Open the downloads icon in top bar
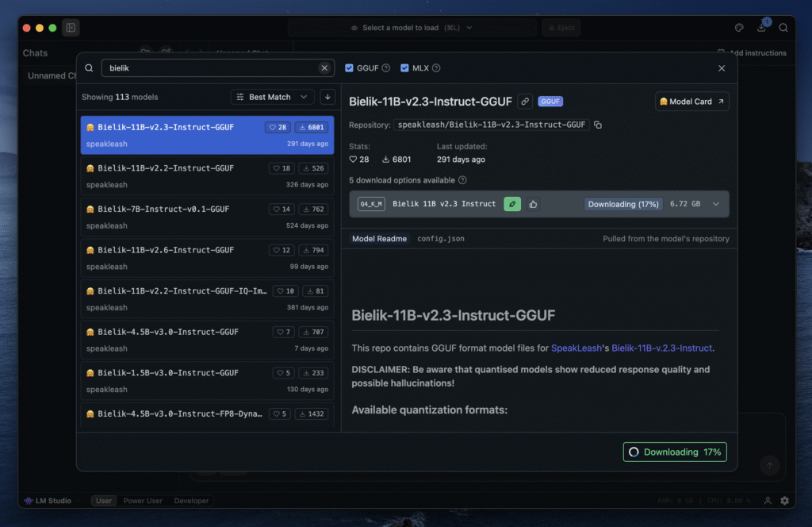 click(x=761, y=28)
